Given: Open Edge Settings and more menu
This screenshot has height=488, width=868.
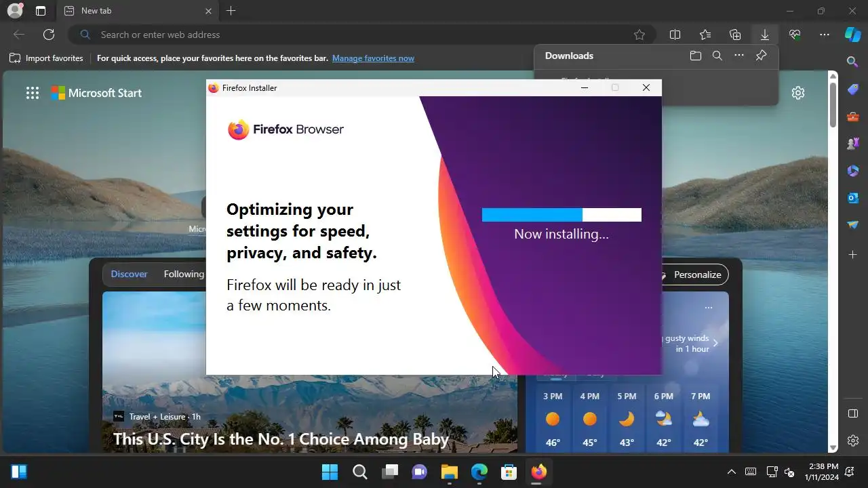Looking at the screenshot, I should tap(825, 35).
